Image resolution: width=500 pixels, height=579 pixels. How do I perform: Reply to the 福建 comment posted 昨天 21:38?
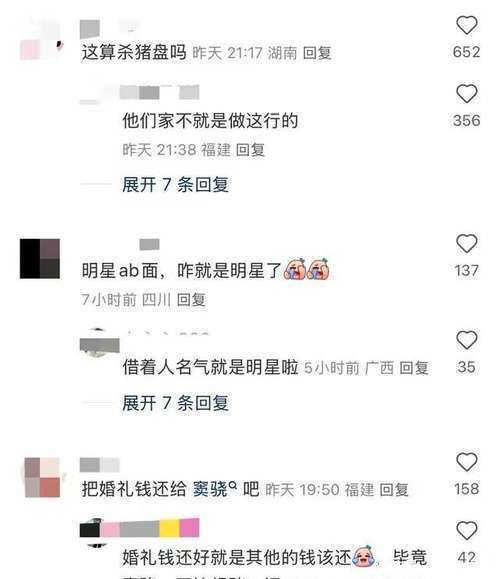(250, 150)
